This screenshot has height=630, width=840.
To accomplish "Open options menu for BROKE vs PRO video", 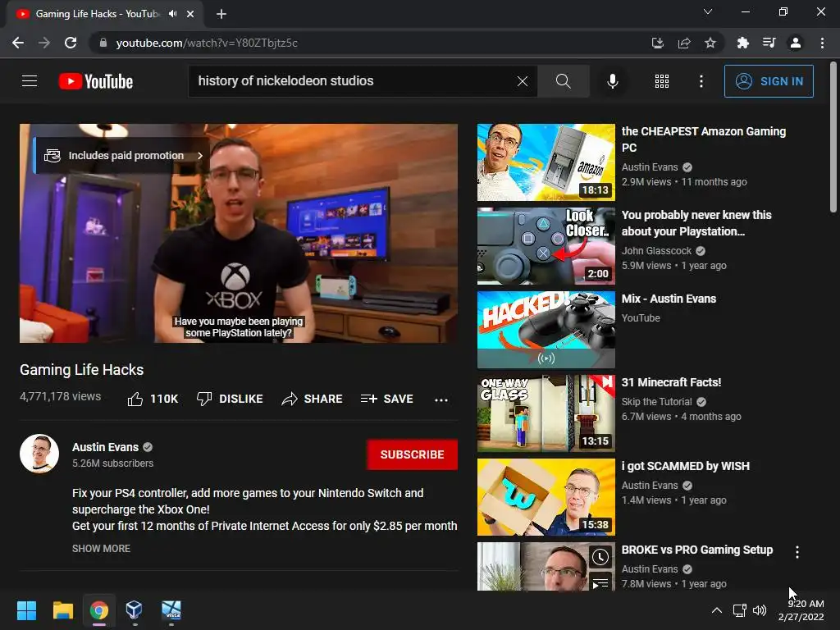I will (797, 552).
